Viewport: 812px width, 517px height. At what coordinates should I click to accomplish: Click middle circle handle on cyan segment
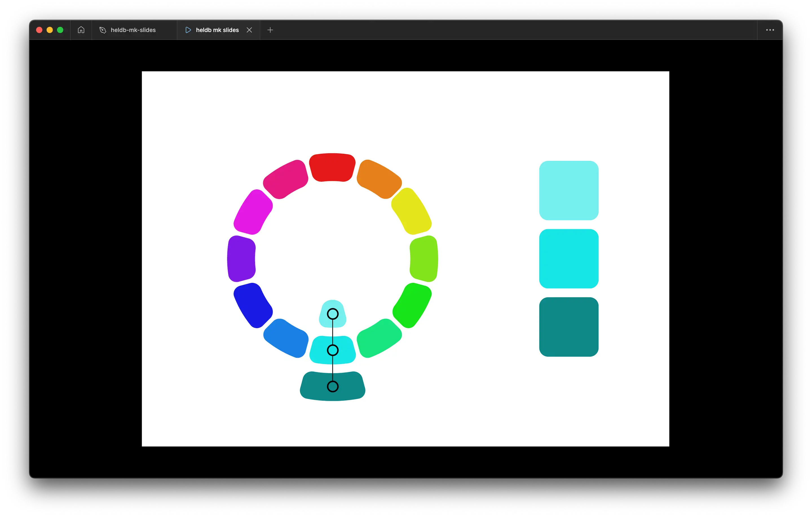[x=332, y=350]
